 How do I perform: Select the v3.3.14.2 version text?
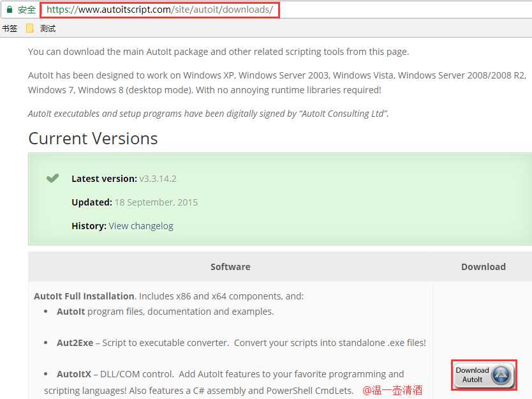pyautogui.click(x=158, y=179)
